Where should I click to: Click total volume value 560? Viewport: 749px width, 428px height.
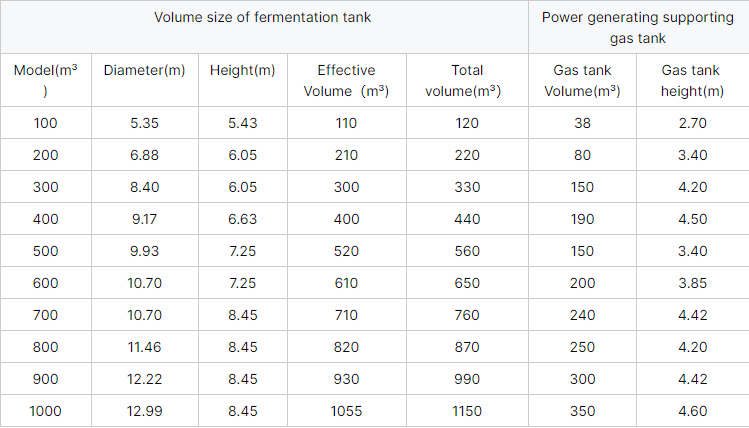click(x=467, y=251)
